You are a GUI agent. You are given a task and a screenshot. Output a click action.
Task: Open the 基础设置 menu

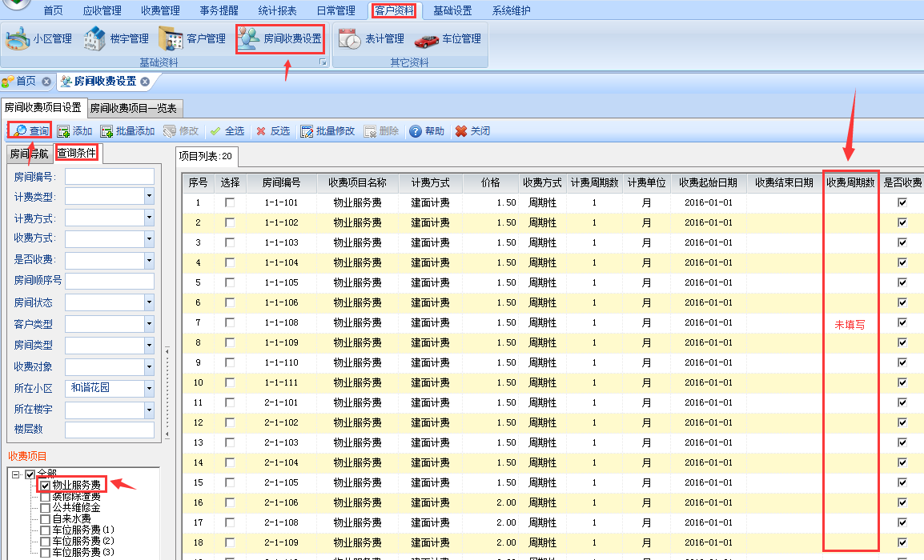tap(452, 10)
